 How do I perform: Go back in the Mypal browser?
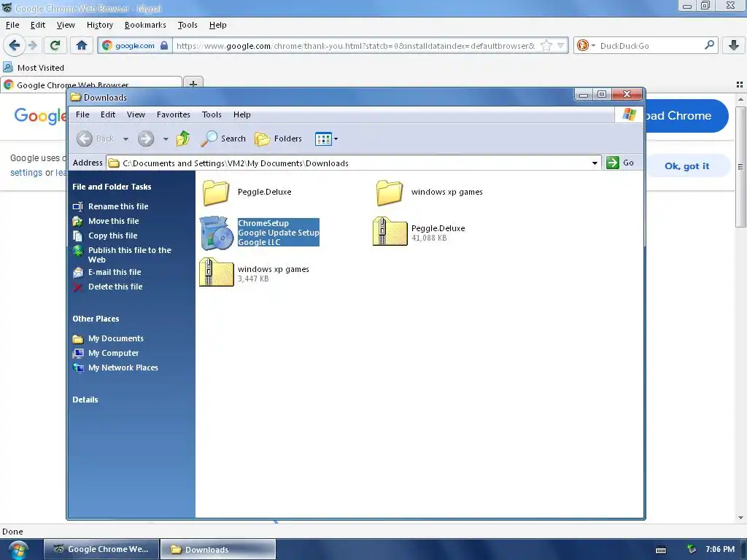pos(15,45)
